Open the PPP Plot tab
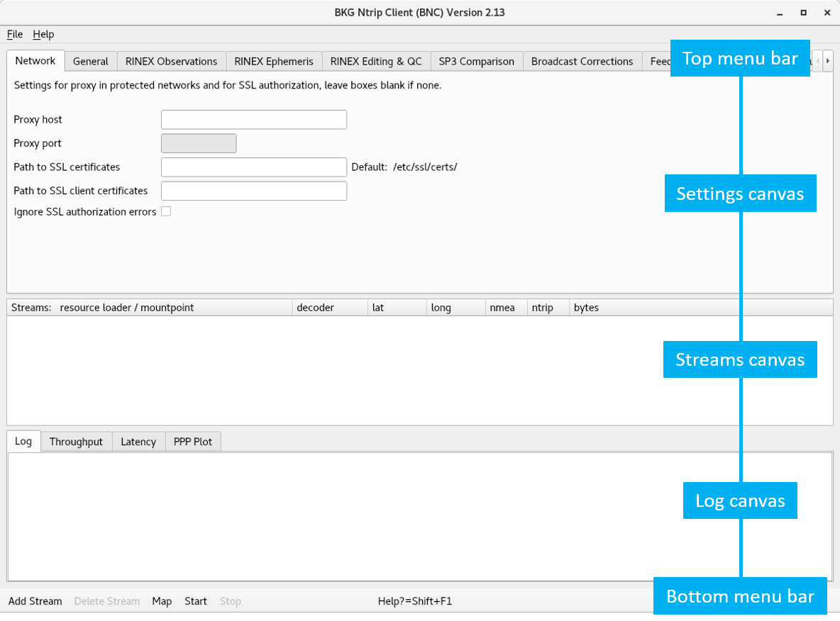Viewport: 840px width, 621px height. pyautogui.click(x=193, y=442)
